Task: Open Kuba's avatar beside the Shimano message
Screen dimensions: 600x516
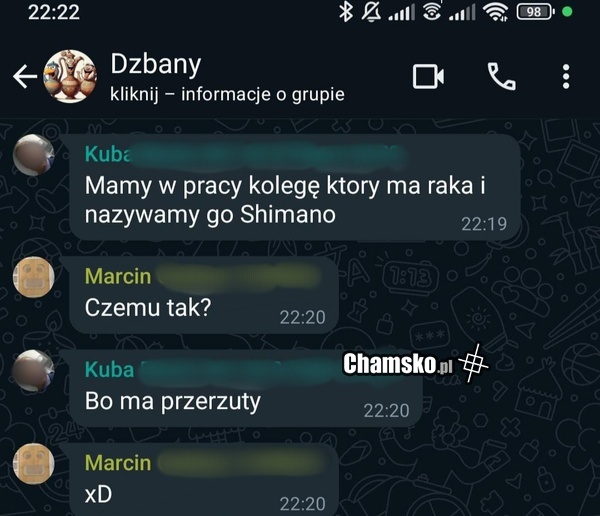Action: pos(34,155)
